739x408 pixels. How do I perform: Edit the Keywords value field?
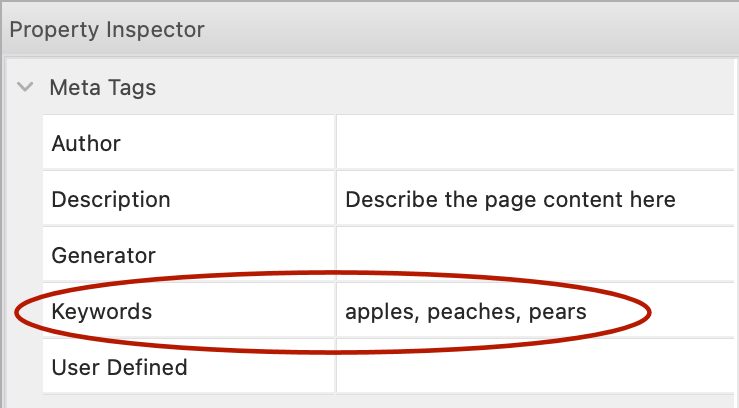pos(535,312)
